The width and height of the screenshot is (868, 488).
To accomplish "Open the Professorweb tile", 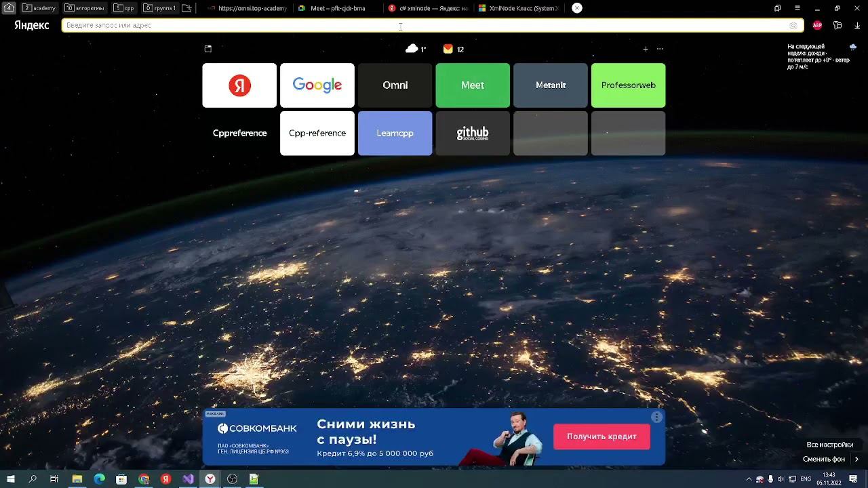I will [629, 85].
